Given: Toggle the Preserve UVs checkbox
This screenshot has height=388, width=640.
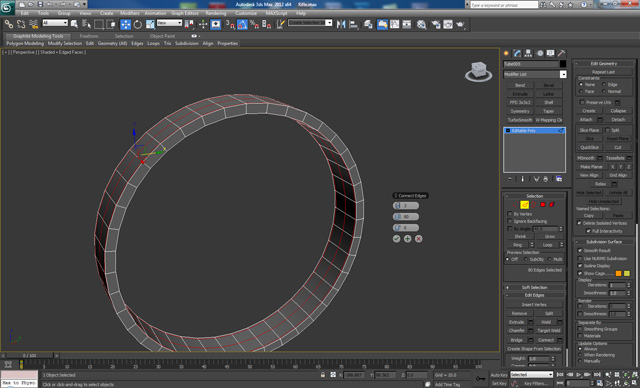Looking at the screenshot, I should [582, 102].
